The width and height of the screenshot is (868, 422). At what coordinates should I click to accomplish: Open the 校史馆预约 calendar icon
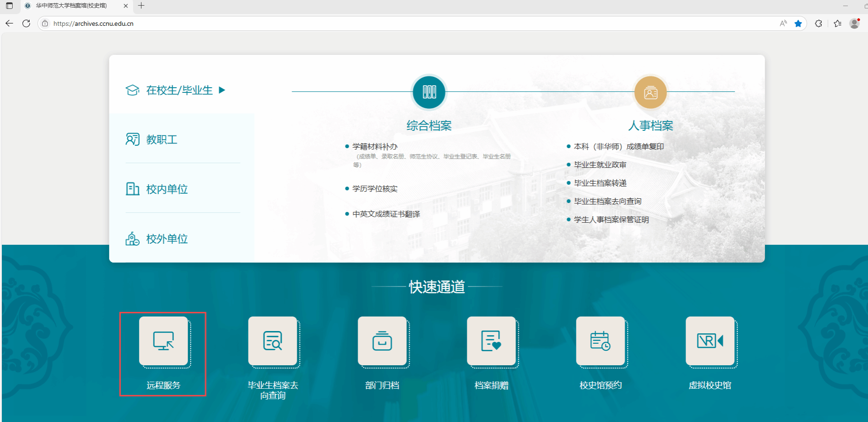[600, 341]
